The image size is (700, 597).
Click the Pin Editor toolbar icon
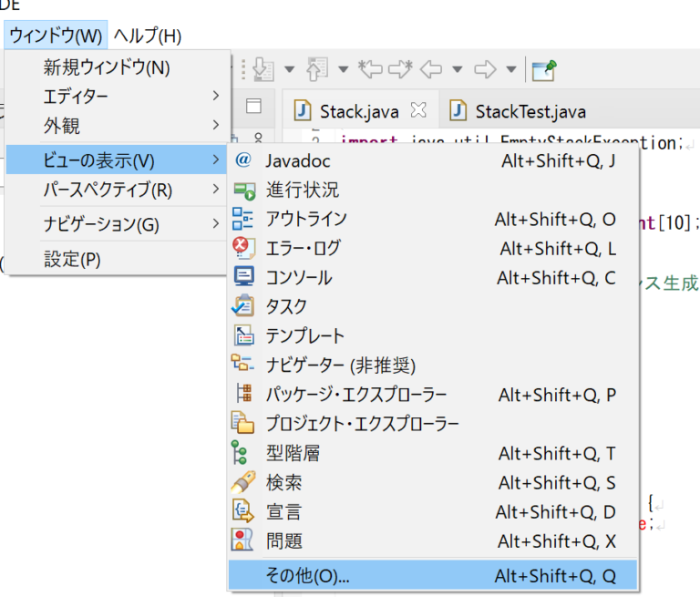(x=544, y=69)
